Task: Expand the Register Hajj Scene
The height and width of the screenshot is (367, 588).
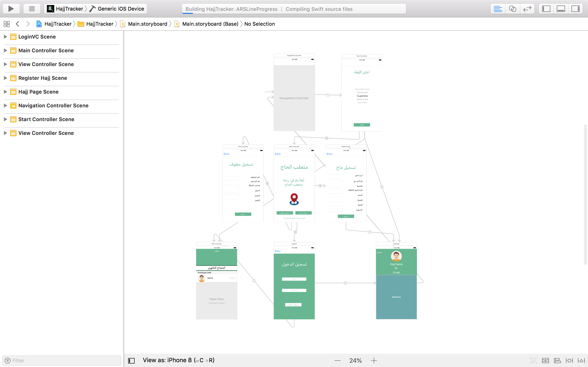Action: point(5,78)
